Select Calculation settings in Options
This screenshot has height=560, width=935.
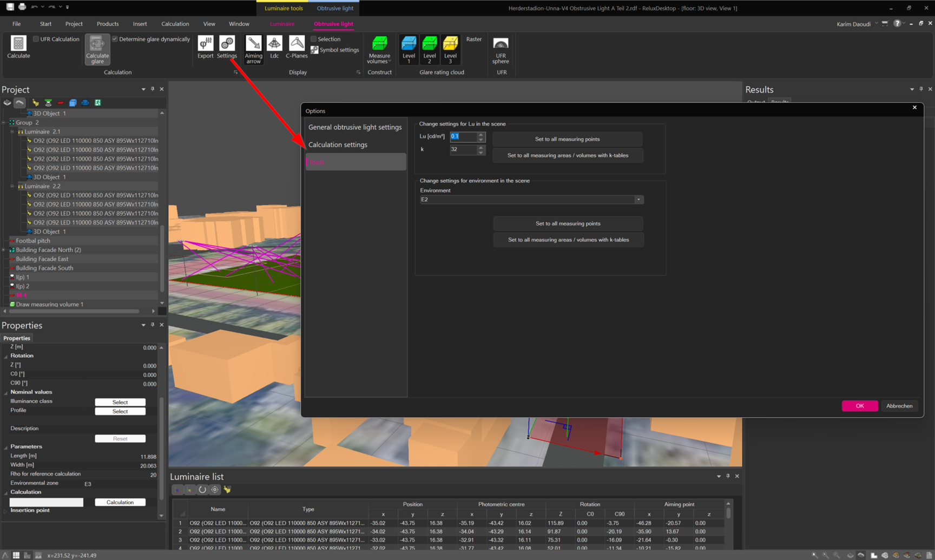click(x=338, y=144)
